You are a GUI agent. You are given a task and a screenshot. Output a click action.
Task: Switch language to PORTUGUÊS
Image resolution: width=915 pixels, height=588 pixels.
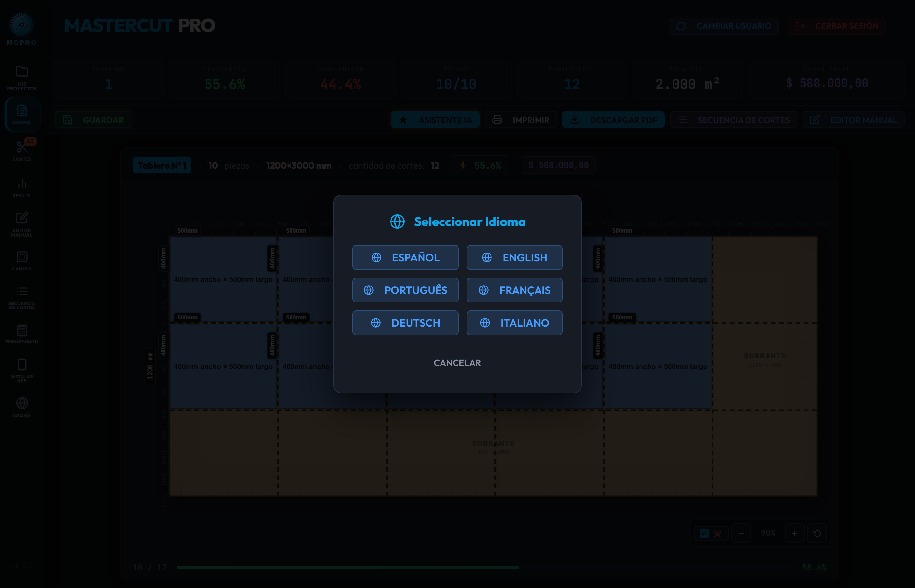[405, 290]
